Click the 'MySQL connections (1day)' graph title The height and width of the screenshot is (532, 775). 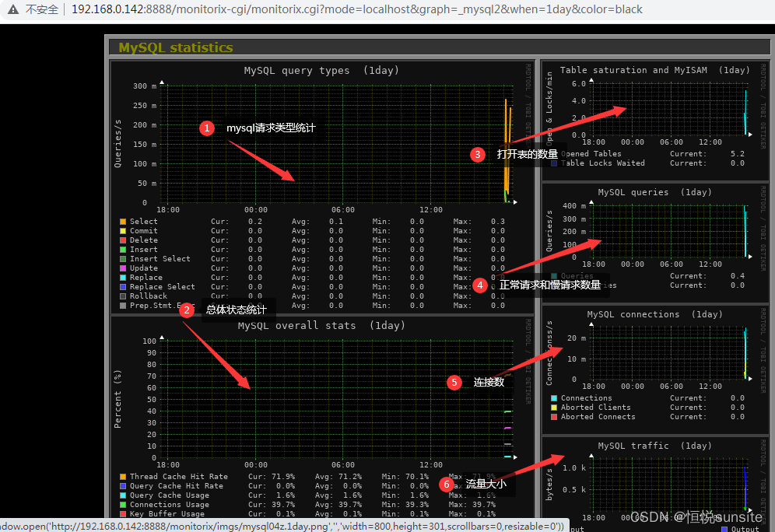654,315
